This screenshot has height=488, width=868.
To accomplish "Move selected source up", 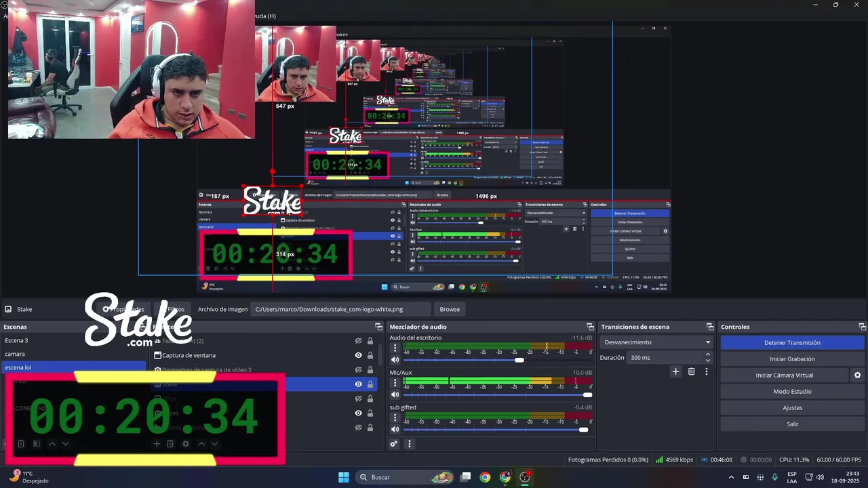I will pos(201,444).
